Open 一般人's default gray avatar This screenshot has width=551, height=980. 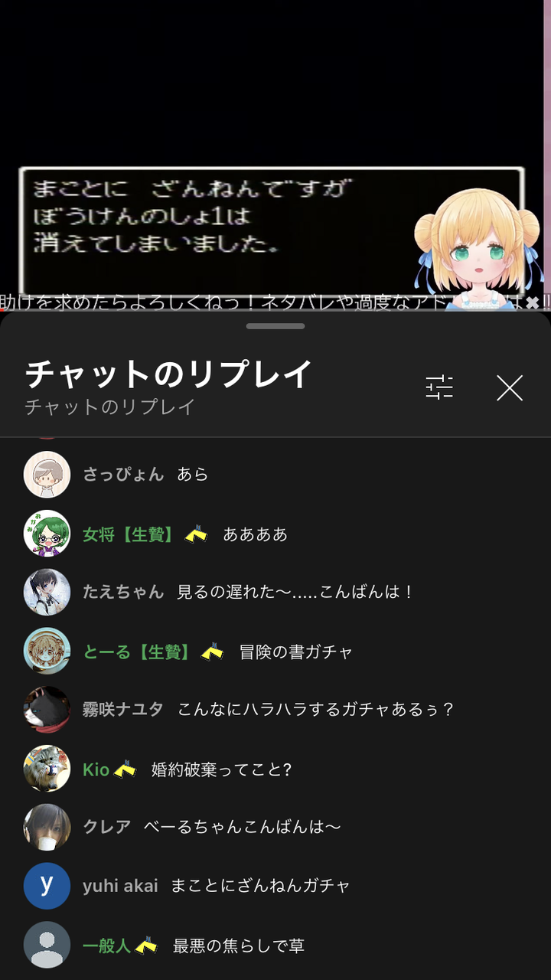pos(47,945)
